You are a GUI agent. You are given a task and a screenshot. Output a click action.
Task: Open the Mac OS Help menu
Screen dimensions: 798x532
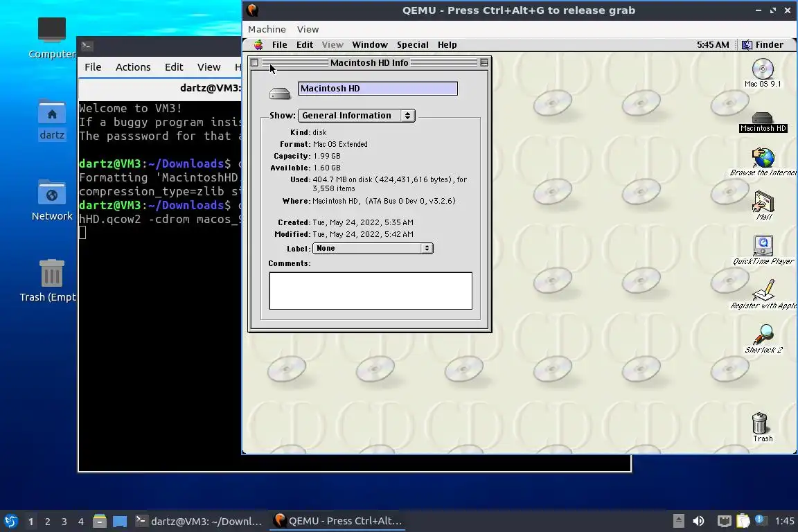(447, 45)
